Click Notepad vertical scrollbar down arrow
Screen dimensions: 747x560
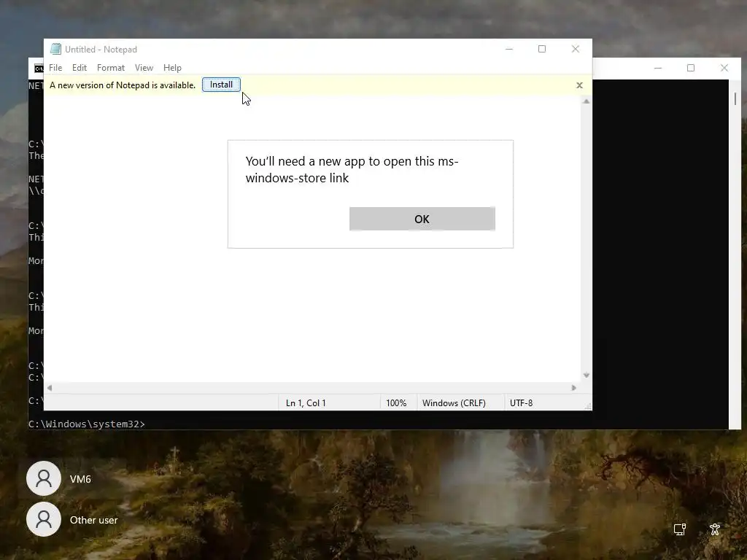586,376
